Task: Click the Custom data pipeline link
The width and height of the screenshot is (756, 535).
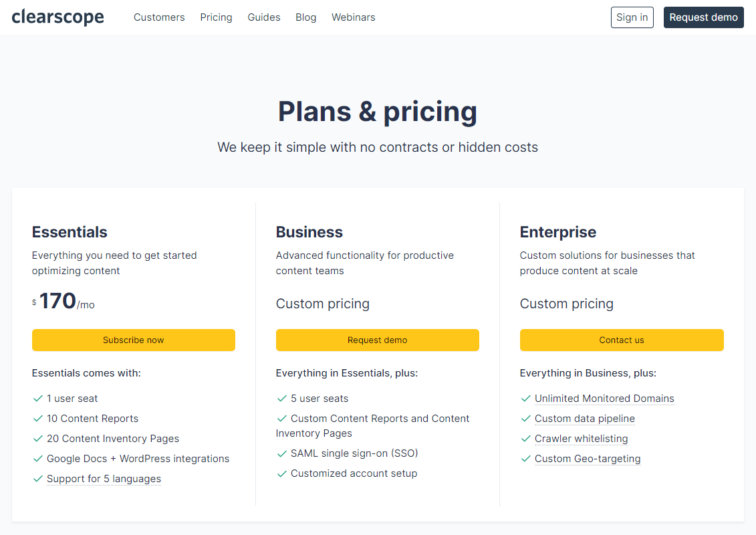Action: 585,419
